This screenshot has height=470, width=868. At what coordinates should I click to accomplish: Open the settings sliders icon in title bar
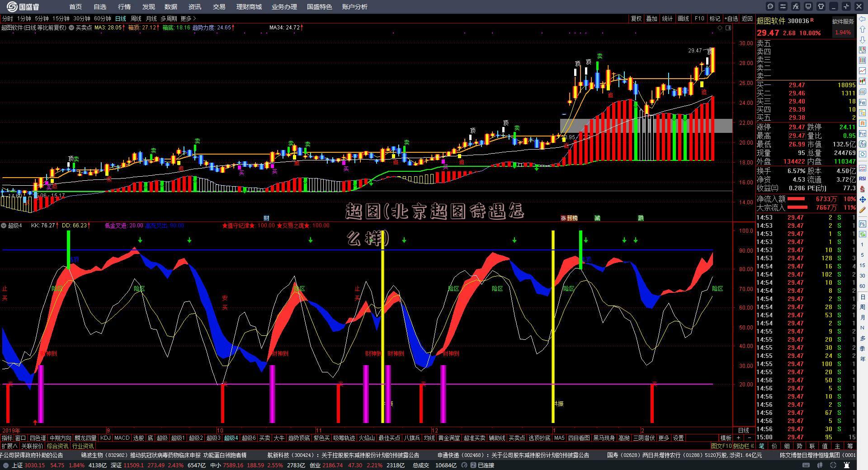(x=783, y=6)
